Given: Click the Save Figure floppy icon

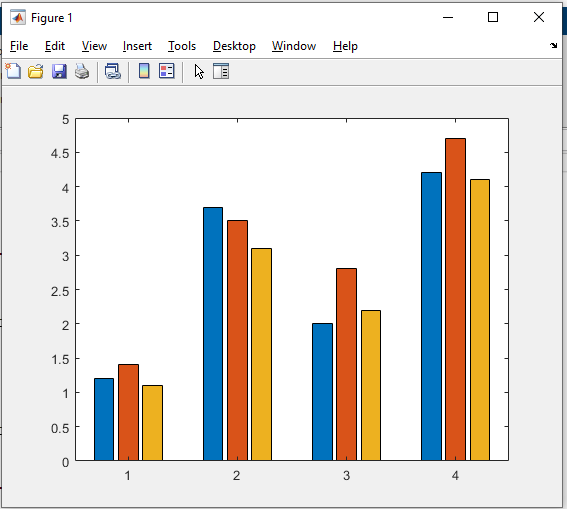Looking at the screenshot, I should pyautogui.click(x=59, y=71).
